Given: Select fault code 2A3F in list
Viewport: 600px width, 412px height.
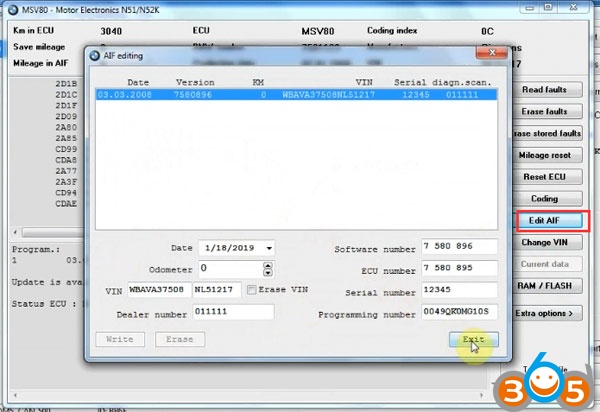Looking at the screenshot, I should 66,182.
